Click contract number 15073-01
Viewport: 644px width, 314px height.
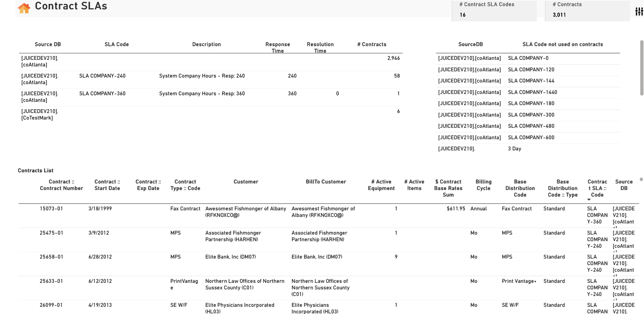tap(51, 209)
